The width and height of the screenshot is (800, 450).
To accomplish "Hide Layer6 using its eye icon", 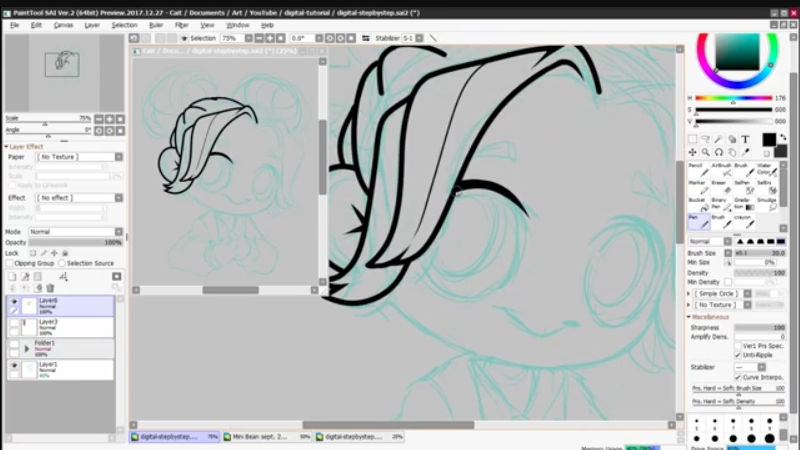I will [14, 302].
